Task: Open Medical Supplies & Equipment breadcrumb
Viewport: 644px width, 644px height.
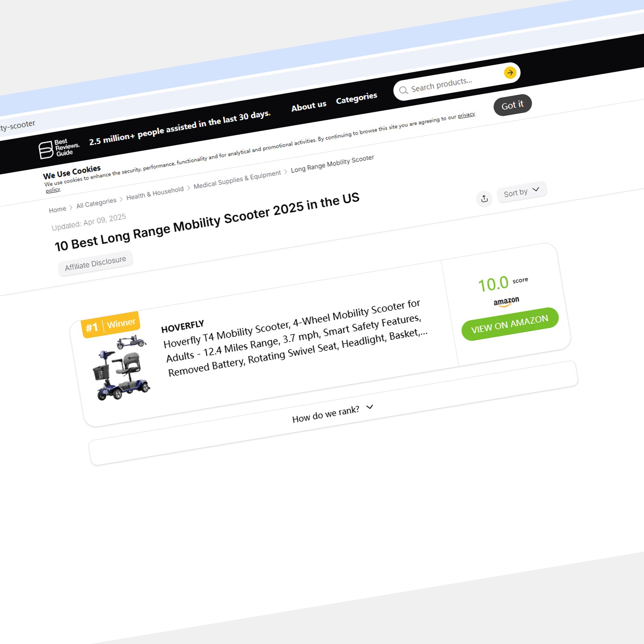Action: tap(237, 179)
